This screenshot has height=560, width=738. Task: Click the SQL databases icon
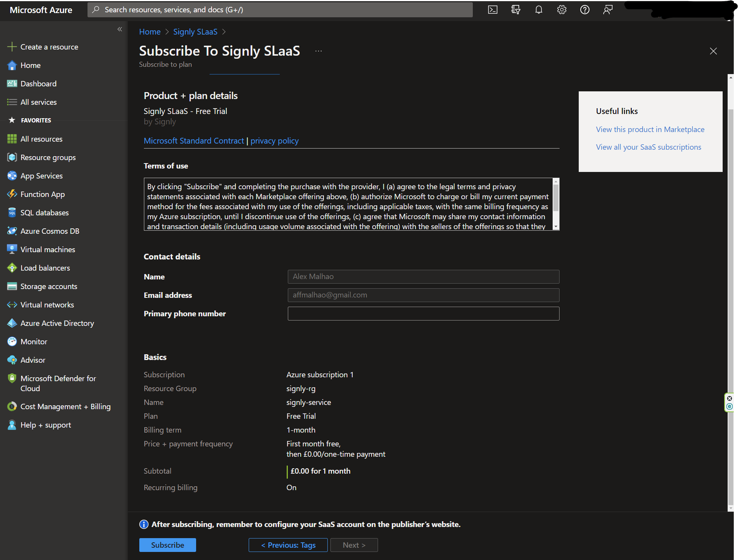[12, 213]
